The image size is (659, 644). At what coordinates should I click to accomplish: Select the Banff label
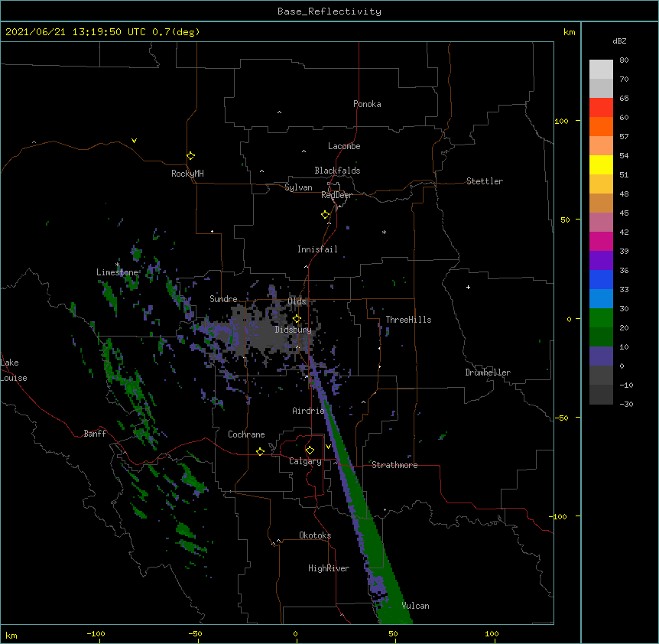pos(95,434)
